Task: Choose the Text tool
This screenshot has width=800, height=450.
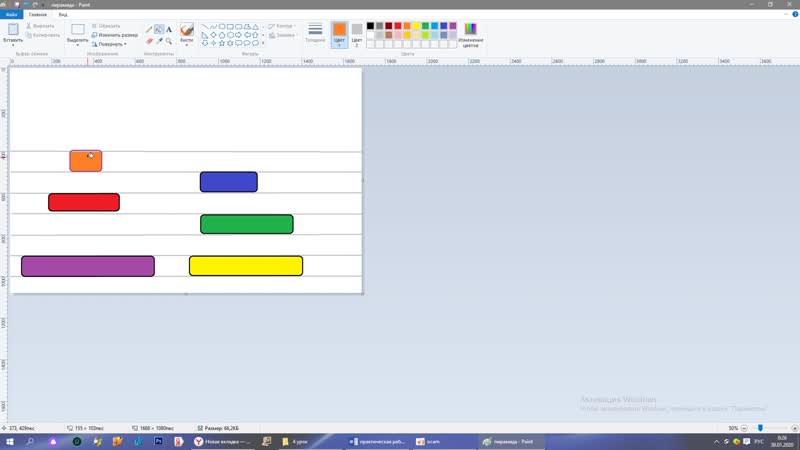Action: coord(169,29)
